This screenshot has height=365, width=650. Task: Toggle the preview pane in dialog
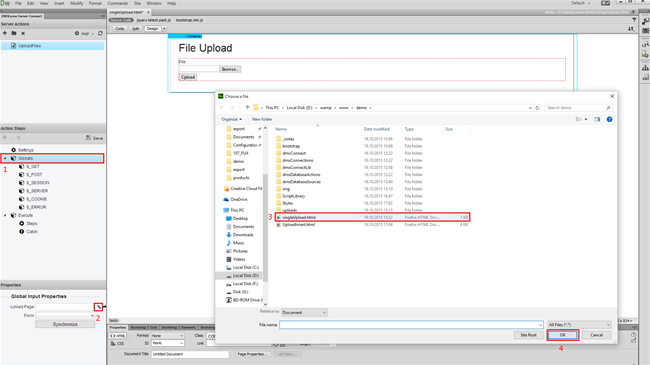coord(597,119)
